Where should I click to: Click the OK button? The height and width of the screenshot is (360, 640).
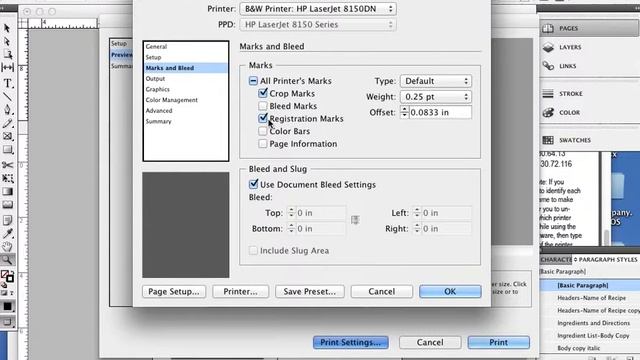click(x=450, y=291)
